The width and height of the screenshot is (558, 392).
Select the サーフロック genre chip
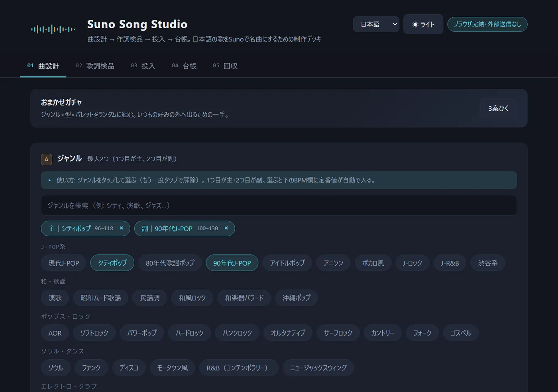(338, 333)
